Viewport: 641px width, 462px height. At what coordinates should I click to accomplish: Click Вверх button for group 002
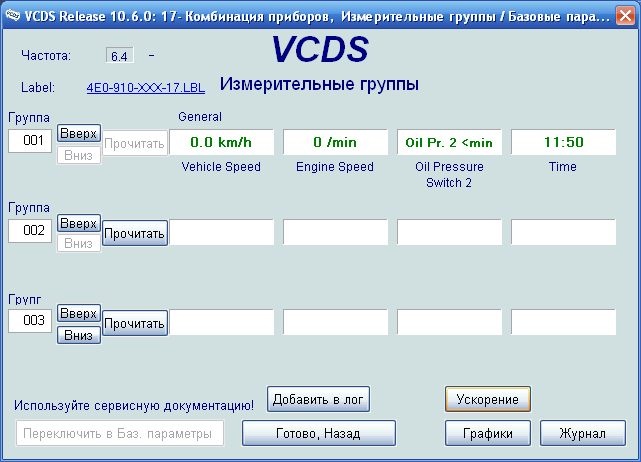(x=79, y=223)
